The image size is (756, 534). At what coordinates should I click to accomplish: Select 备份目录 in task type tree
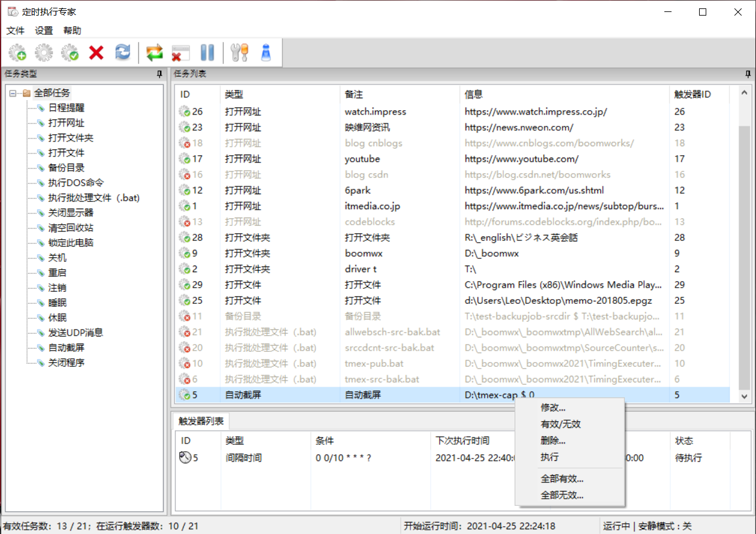pos(66,168)
